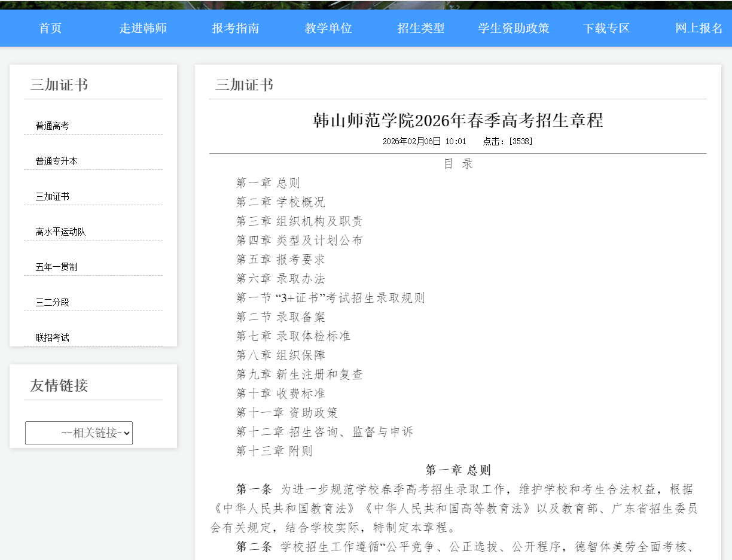Viewport: 732px width, 560px height.
Task: Open the 首页 navigation menu item
Action: (x=50, y=28)
